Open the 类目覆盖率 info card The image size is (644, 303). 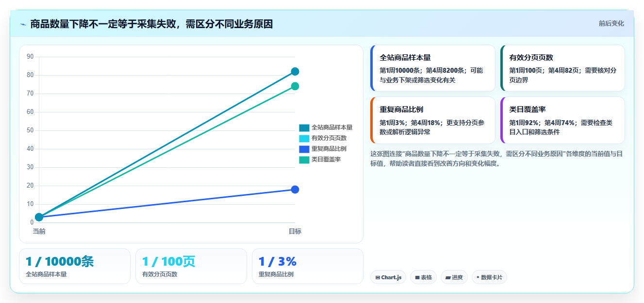562,120
